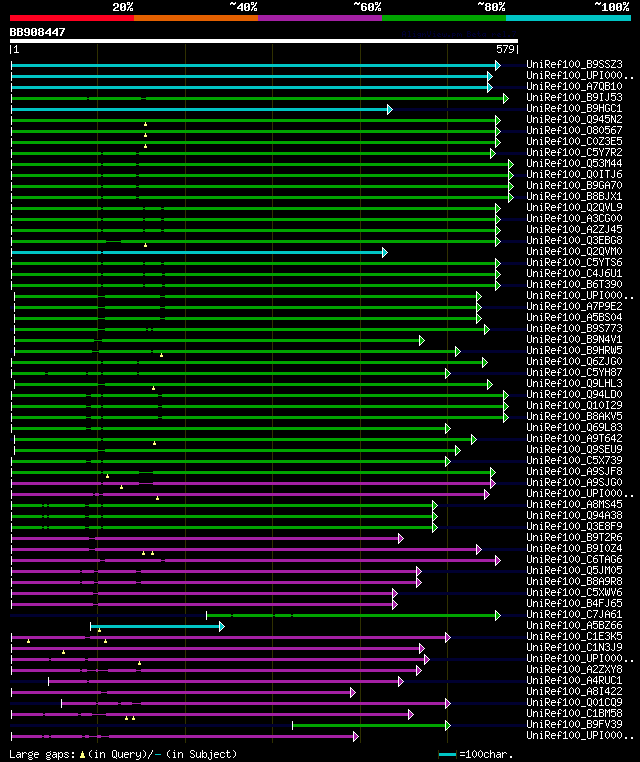Choose the UniRef100_Q94LD0 entry
640x762 pixels.
point(574,394)
